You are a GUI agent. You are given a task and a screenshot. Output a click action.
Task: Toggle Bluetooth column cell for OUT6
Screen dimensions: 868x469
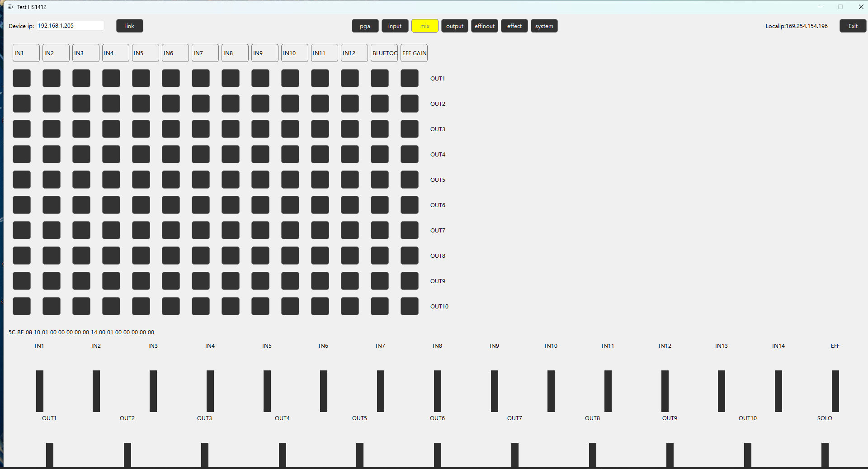click(x=380, y=205)
